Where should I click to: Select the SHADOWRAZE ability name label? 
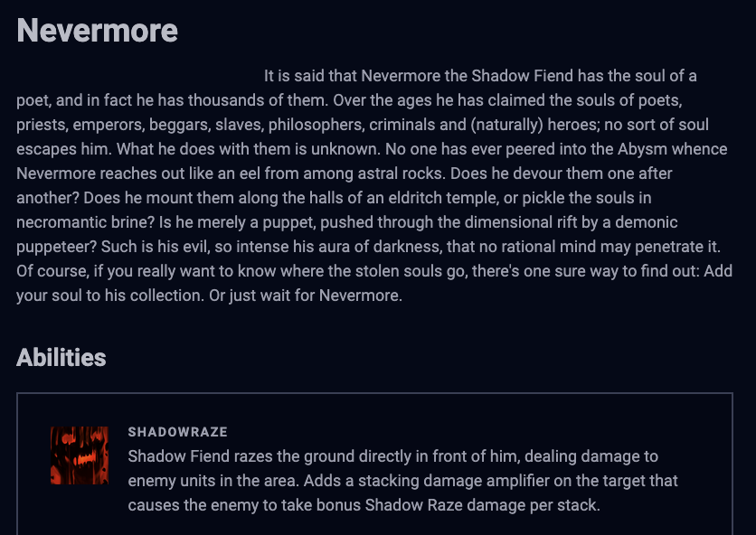tap(178, 432)
